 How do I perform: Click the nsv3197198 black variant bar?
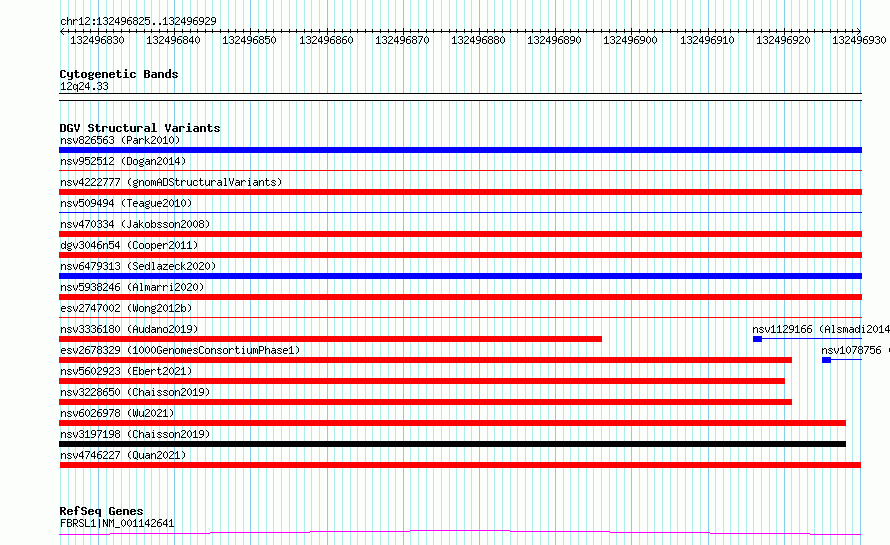(x=452, y=444)
